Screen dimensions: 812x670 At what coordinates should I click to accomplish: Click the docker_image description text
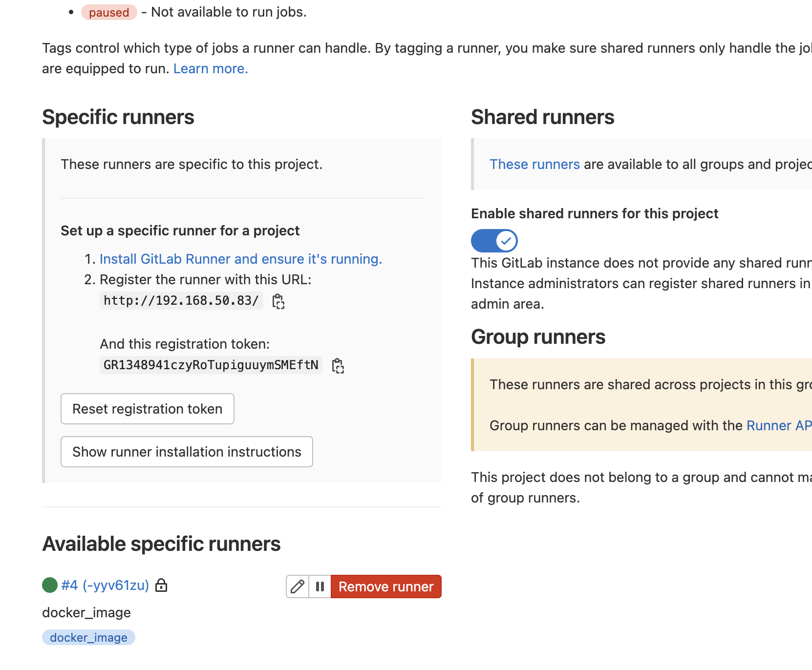pyautogui.click(x=86, y=612)
